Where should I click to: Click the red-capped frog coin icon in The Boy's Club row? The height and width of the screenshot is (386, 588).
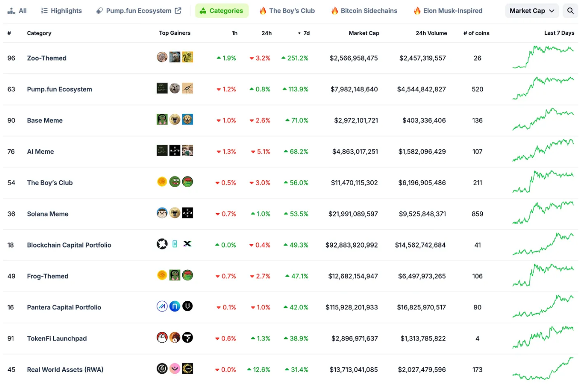point(187,182)
